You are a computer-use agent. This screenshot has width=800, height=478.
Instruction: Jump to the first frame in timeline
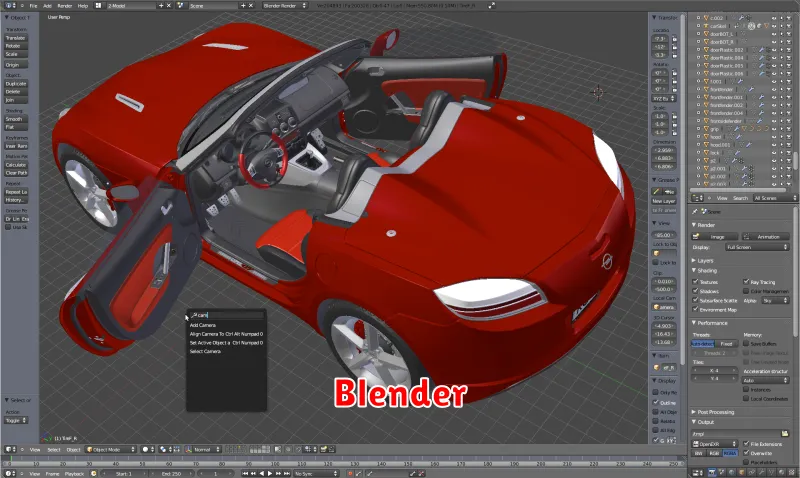coord(245,473)
